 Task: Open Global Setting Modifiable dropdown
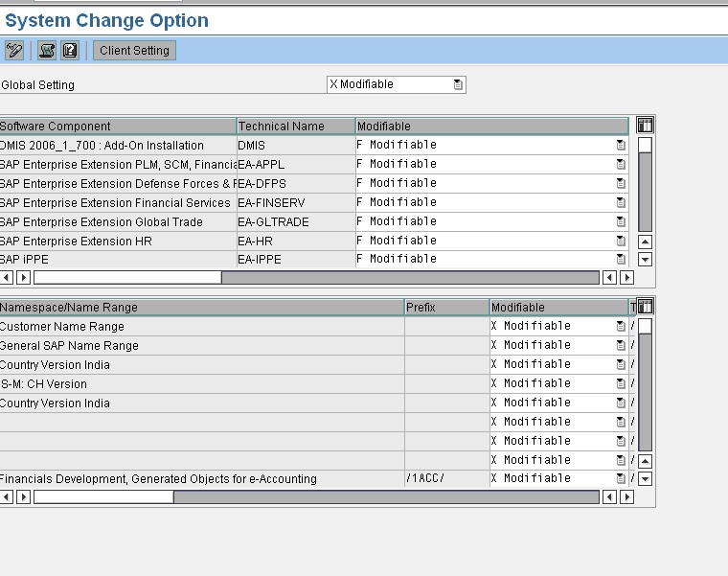458,84
